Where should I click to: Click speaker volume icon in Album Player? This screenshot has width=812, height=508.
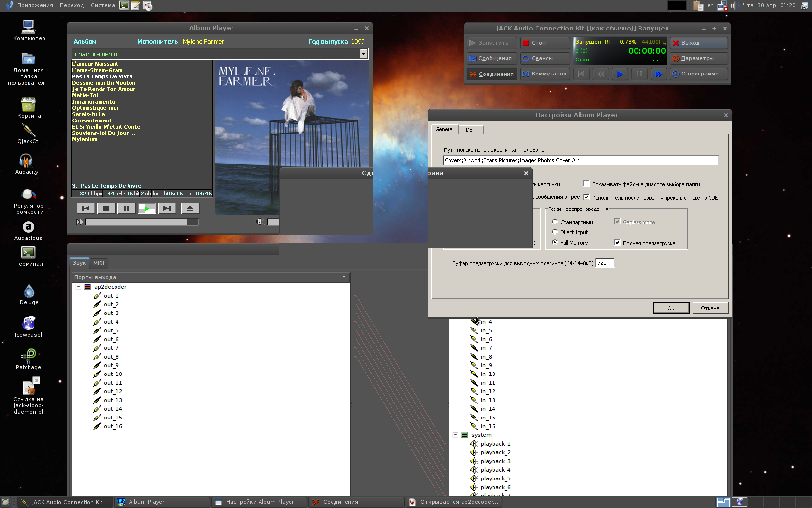click(x=260, y=222)
